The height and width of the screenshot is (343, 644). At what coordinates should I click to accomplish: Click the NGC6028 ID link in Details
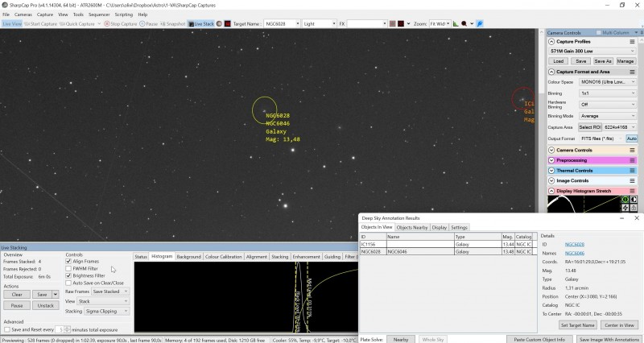(x=575, y=245)
